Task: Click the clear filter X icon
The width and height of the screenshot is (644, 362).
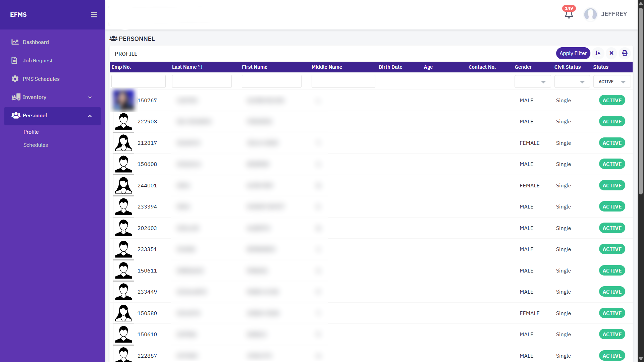Action: 611,53
